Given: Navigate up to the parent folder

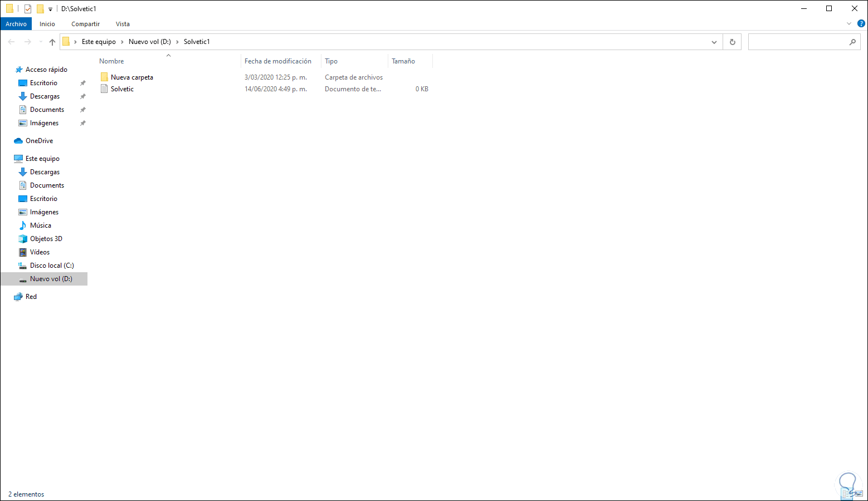Looking at the screenshot, I should click(x=52, y=41).
